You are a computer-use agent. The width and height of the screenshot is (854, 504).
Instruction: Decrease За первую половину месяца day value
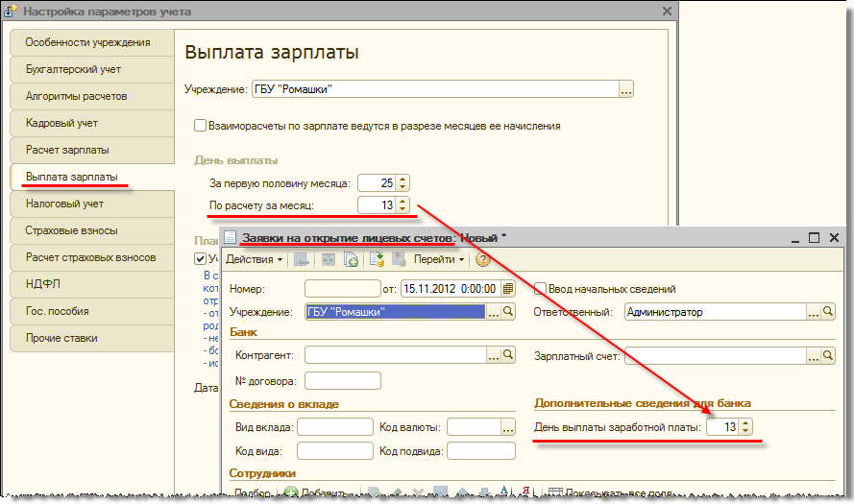click(403, 187)
